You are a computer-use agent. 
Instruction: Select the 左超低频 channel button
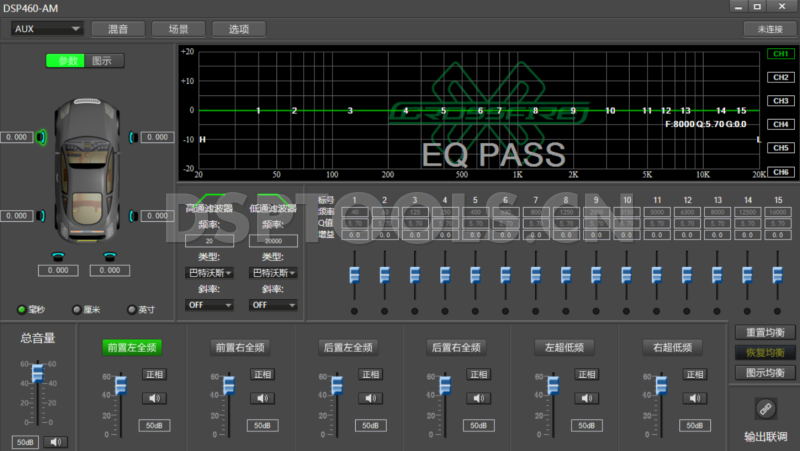564,347
